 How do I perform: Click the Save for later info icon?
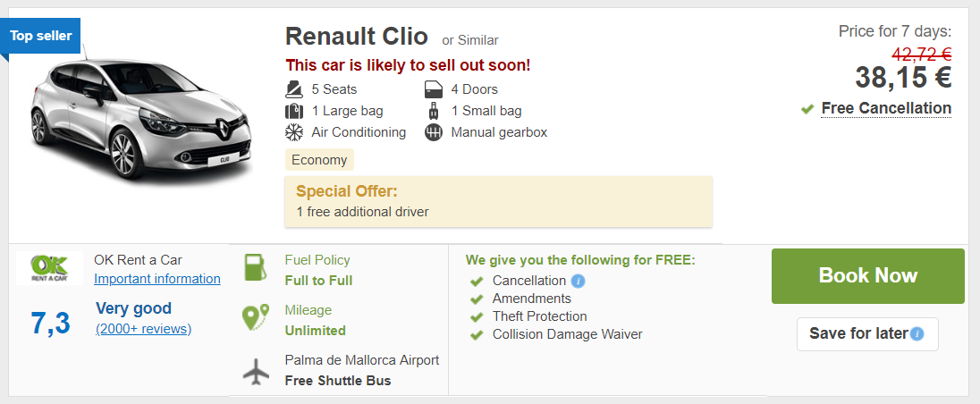917,334
